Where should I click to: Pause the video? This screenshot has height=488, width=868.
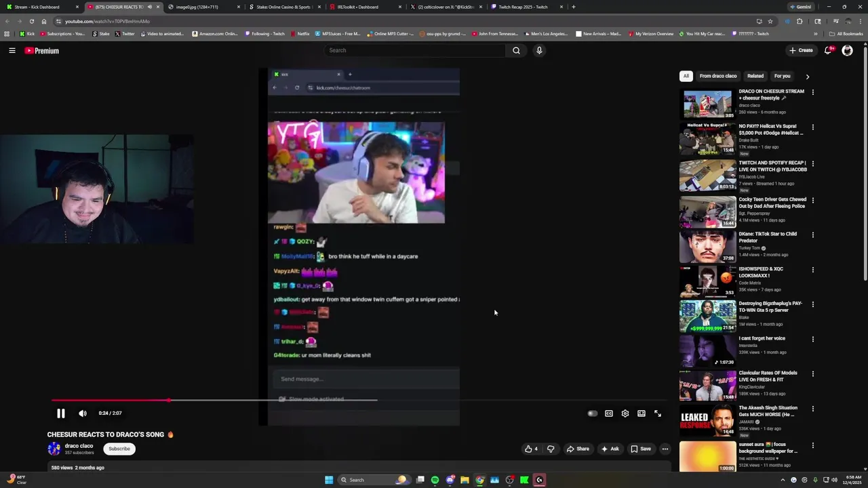click(x=61, y=413)
